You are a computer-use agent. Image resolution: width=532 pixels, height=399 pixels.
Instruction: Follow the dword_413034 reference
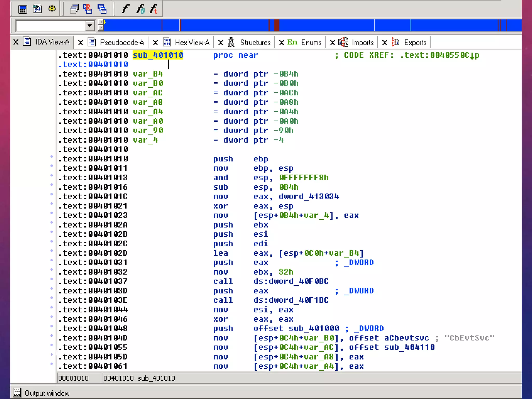point(309,197)
